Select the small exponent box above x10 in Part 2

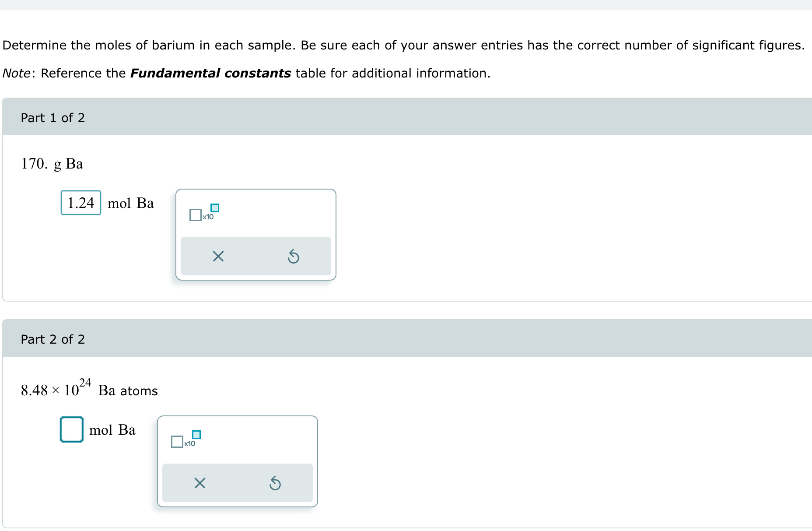[x=197, y=434]
